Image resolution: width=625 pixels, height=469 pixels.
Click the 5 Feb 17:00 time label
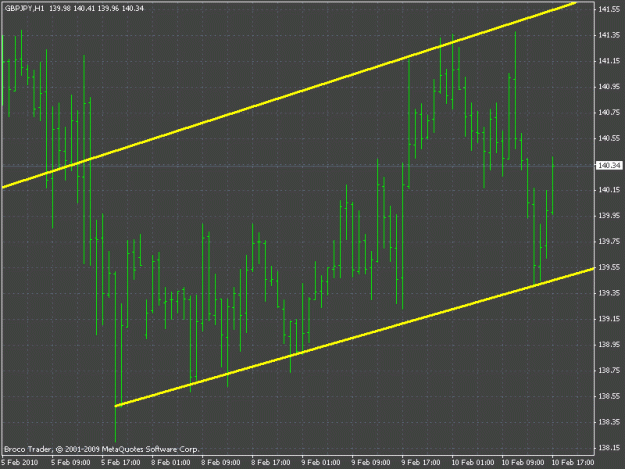click(121, 462)
